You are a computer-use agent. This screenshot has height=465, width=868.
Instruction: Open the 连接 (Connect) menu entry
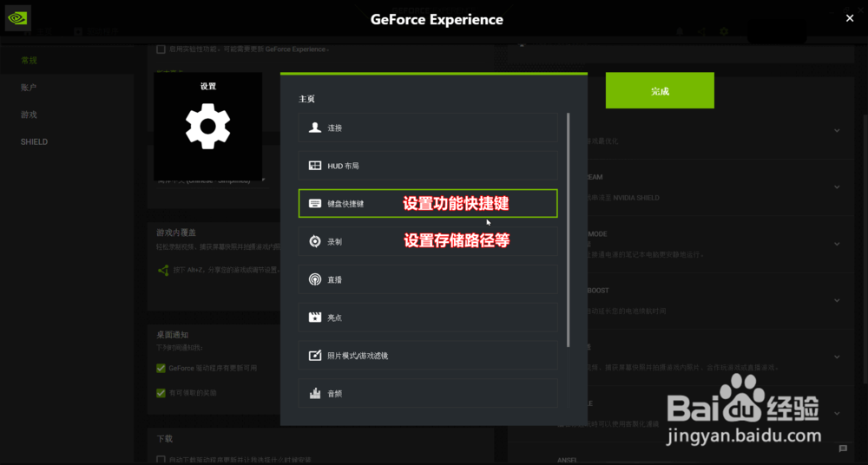(427, 128)
